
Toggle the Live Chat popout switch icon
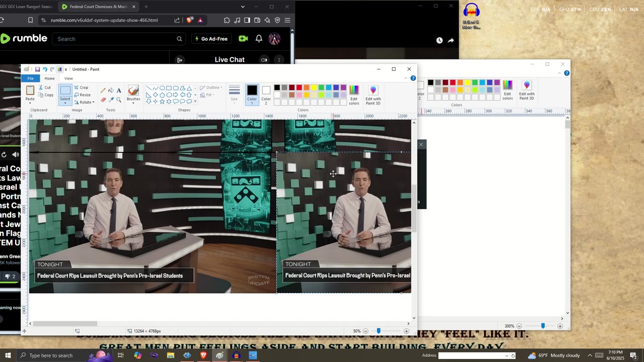(264, 60)
